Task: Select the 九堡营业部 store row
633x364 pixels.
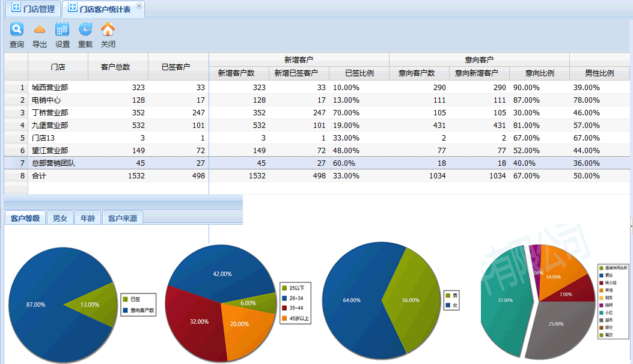Action: point(50,126)
